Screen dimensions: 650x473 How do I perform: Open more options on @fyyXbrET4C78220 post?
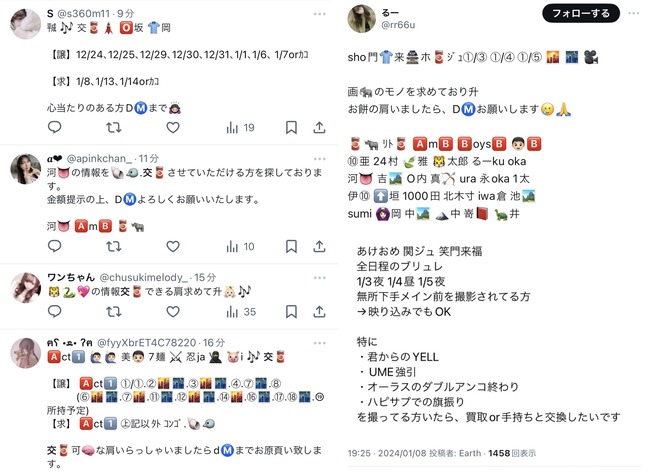click(320, 343)
